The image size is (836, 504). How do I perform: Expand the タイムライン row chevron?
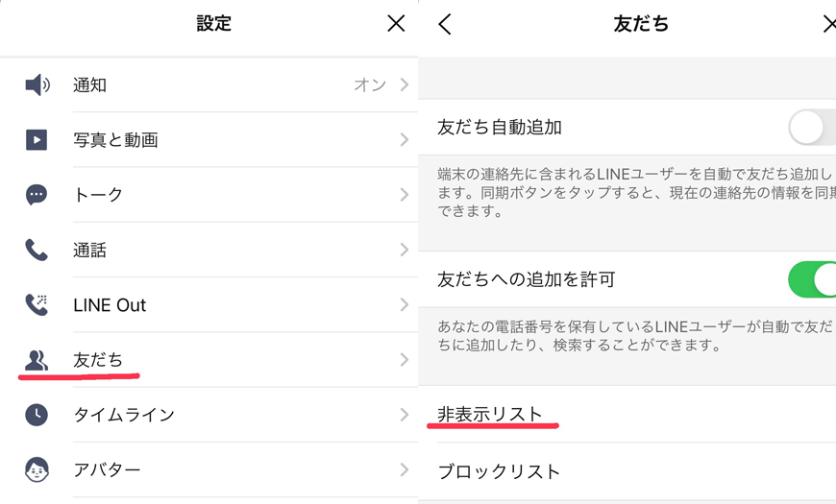(x=405, y=415)
